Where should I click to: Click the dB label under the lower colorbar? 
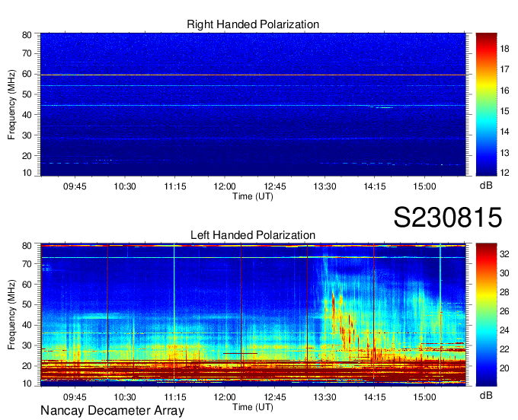coord(486,395)
